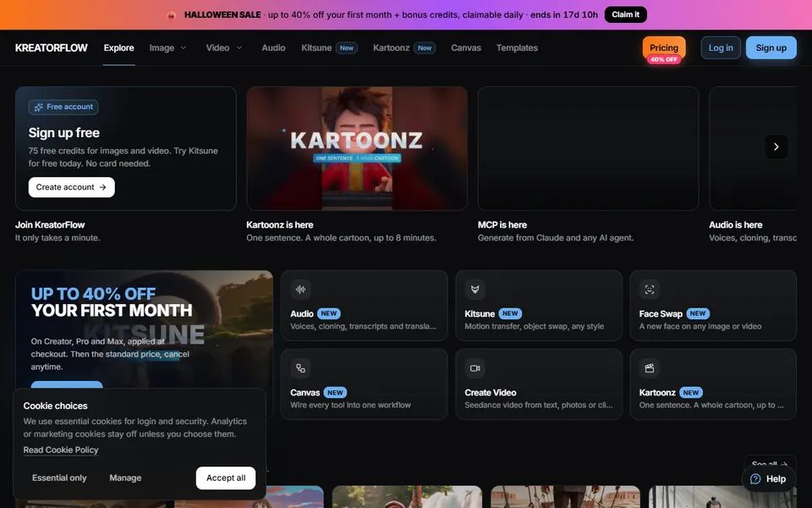Open the Audio nav item
This screenshot has height=508, width=812.
[273, 47]
